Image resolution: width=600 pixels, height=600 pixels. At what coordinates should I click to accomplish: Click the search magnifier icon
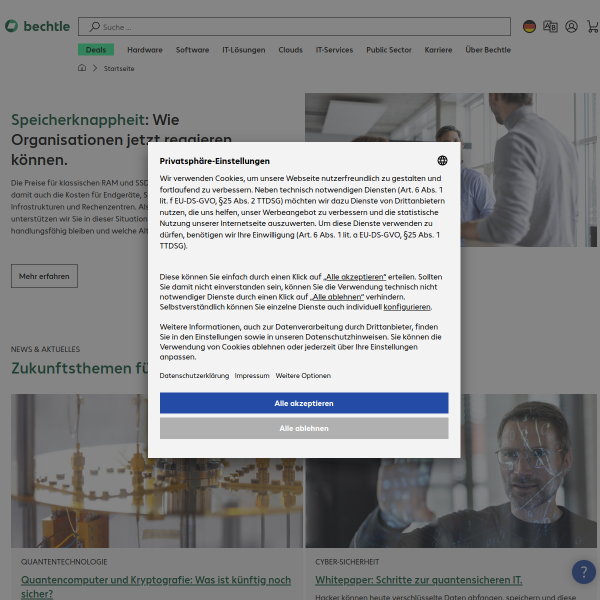point(94,26)
